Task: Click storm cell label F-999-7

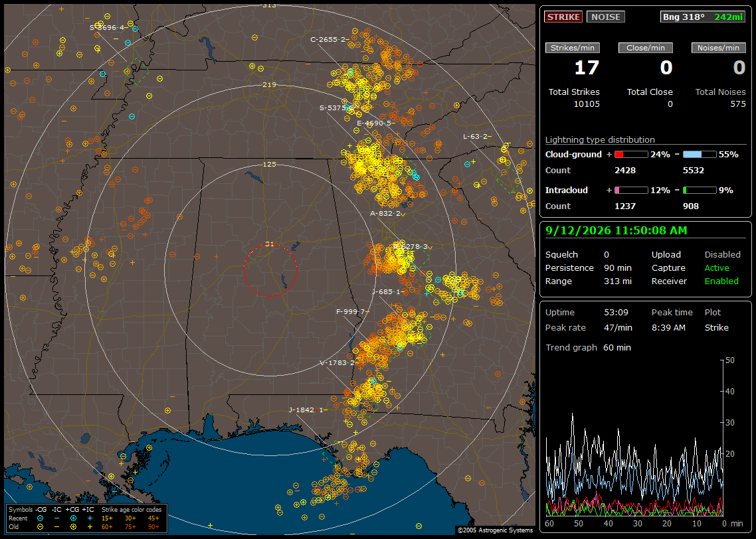Action: pyautogui.click(x=351, y=311)
